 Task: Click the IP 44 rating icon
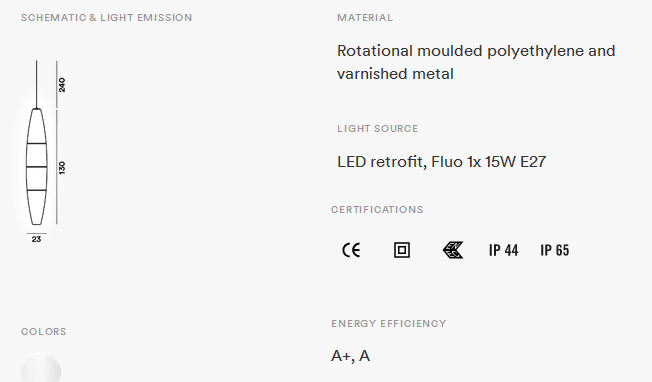pos(504,250)
